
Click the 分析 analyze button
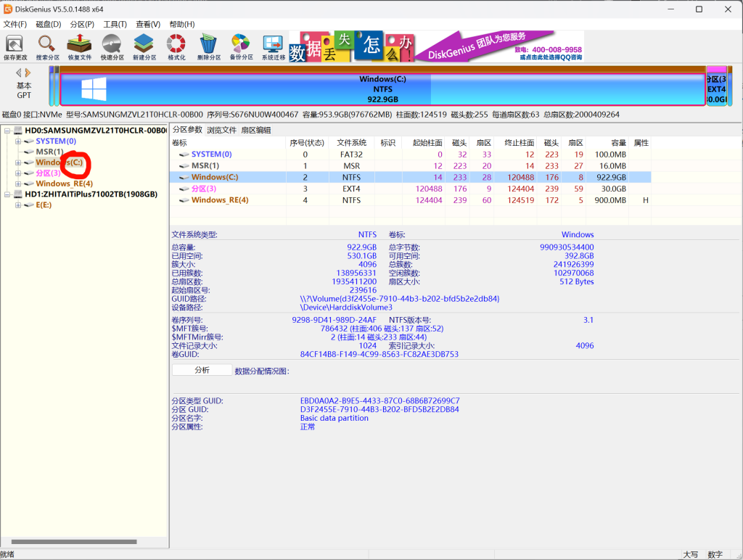(x=202, y=370)
